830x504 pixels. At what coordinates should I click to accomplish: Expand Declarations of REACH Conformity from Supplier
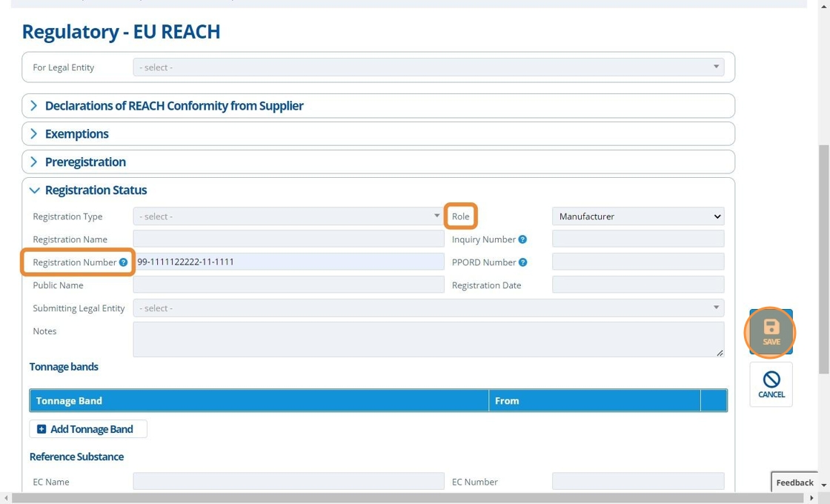coord(378,106)
